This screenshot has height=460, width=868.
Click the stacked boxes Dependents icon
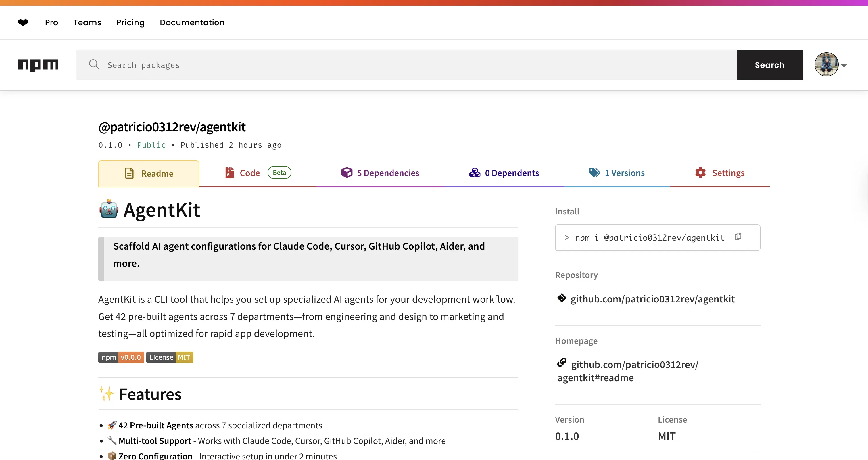(x=475, y=172)
